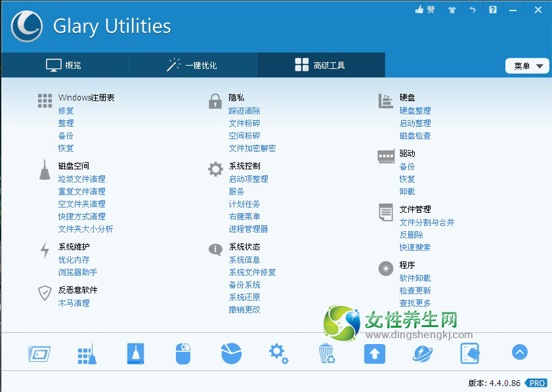The image size is (552, 392).
Task: Open 重复文件清理 link
Action: 81,192
